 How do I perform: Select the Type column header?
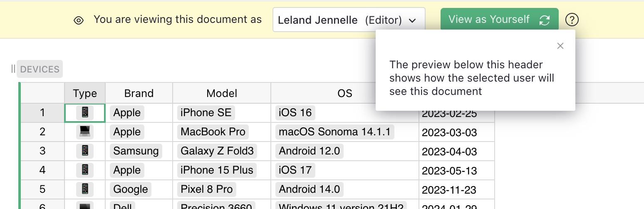click(85, 93)
